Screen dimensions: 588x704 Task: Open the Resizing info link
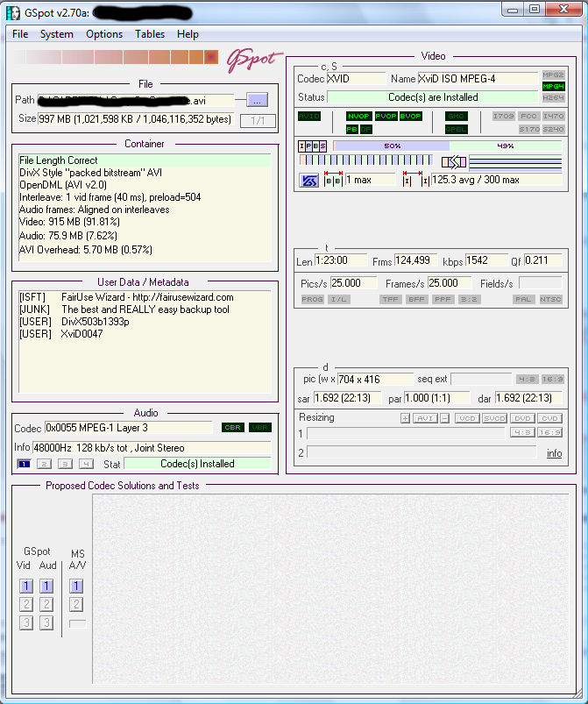(x=555, y=453)
